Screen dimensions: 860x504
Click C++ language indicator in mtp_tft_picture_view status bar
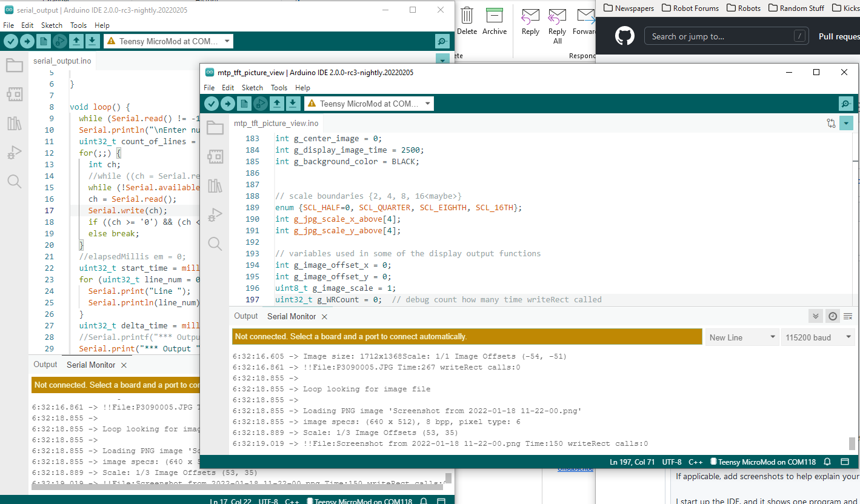pyautogui.click(x=695, y=462)
